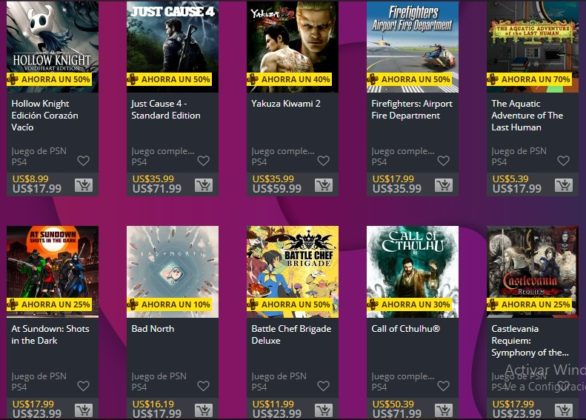586x420 pixels.
Task: Toggle wishlist heart for Just Cause 4
Action: (x=203, y=161)
